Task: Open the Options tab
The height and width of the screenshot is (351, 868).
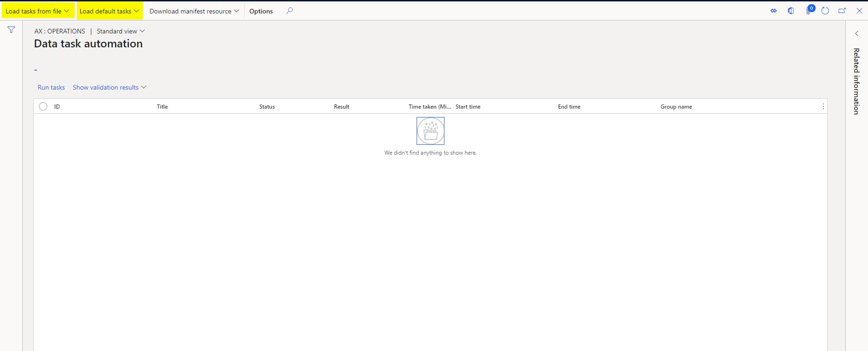Action: click(x=261, y=11)
